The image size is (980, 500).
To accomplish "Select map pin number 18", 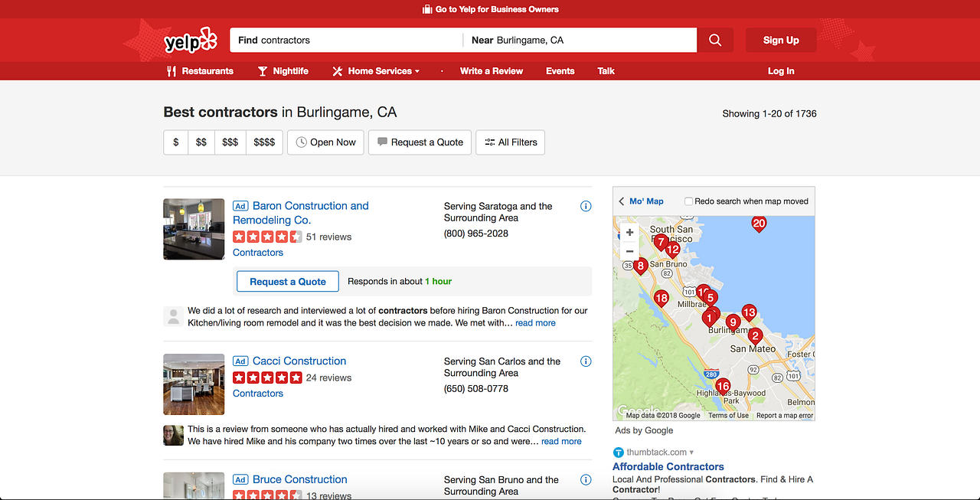I will (x=661, y=299).
